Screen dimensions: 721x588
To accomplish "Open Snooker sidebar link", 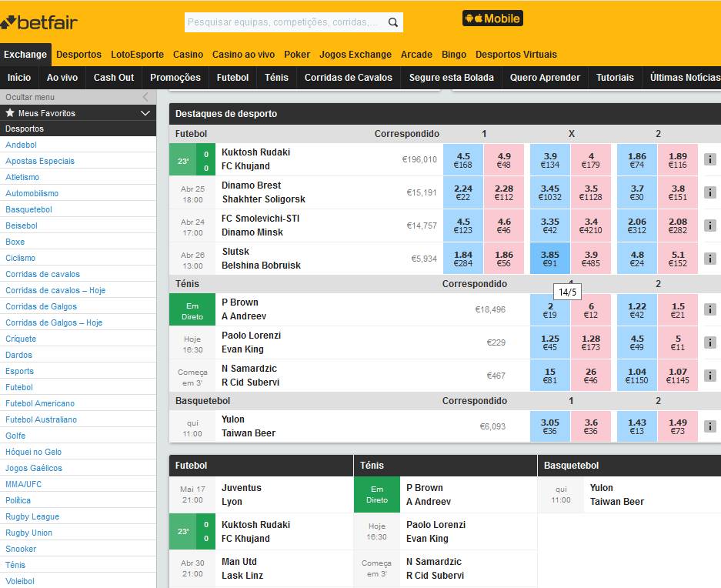I will (x=21, y=549).
